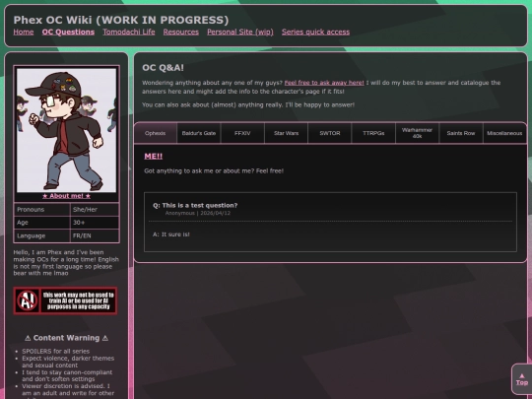This screenshot has width=532, height=399.
Task: Select the Saints Row tab
Action: tap(461, 133)
